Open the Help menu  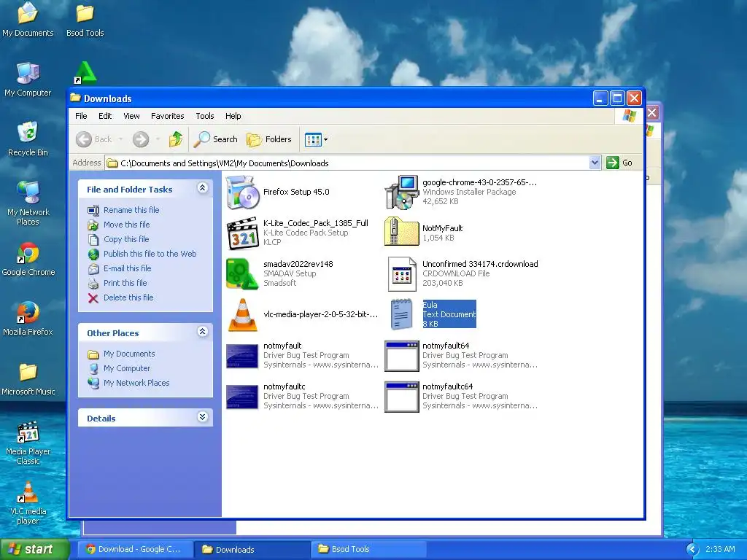[x=233, y=116]
